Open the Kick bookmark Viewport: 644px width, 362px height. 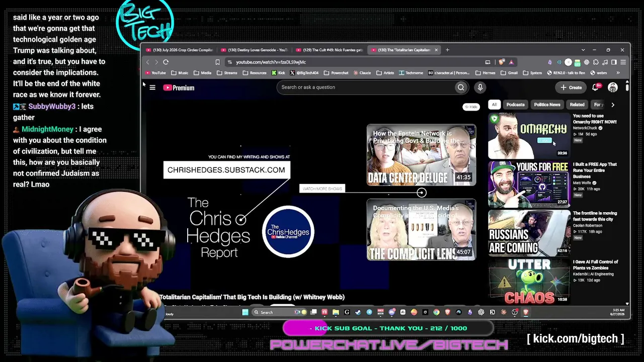click(x=278, y=73)
